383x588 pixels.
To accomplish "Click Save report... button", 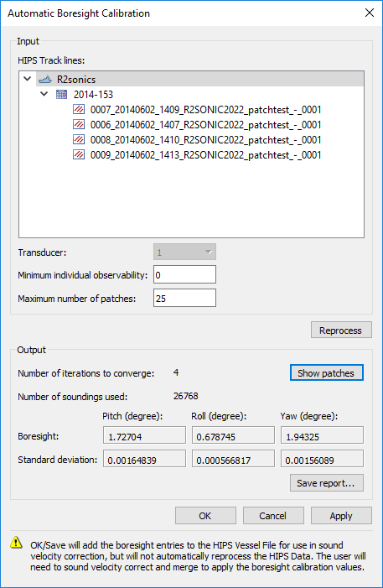I will 326,483.
